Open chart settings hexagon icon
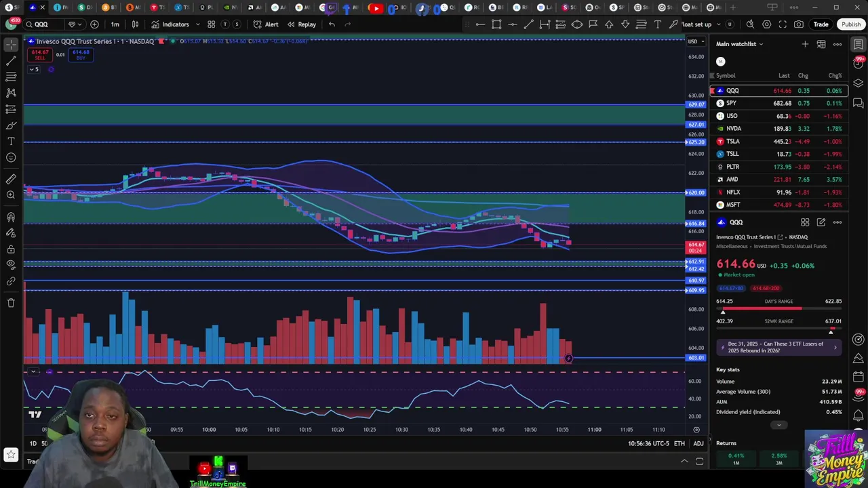This screenshot has height=488, width=868. [767, 24]
